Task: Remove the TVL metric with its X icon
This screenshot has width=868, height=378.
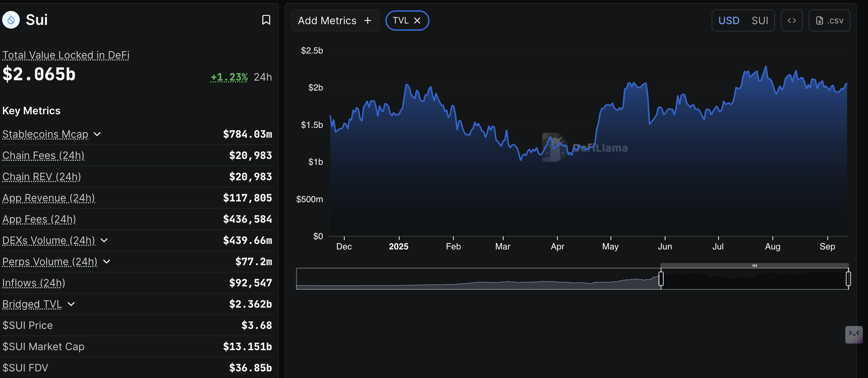Action: coord(418,21)
